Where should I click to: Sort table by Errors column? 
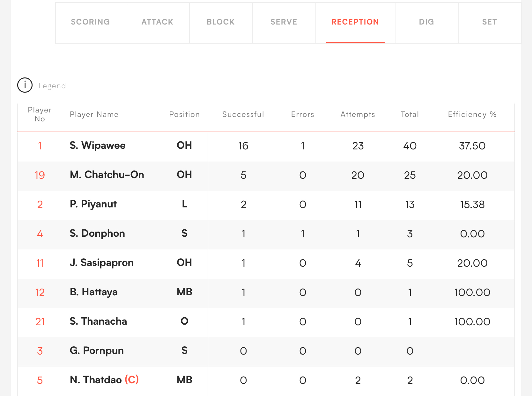(x=303, y=114)
